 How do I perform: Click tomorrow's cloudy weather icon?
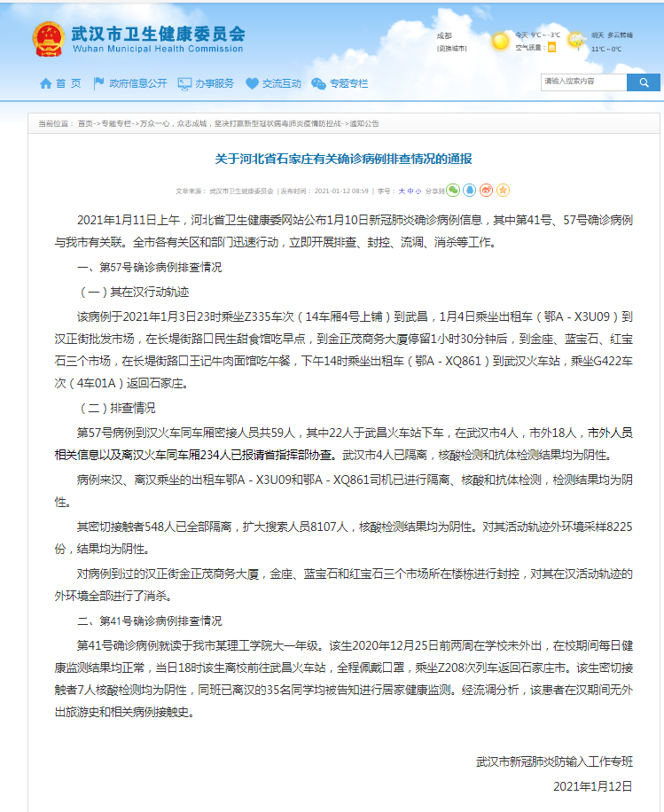[x=576, y=41]
